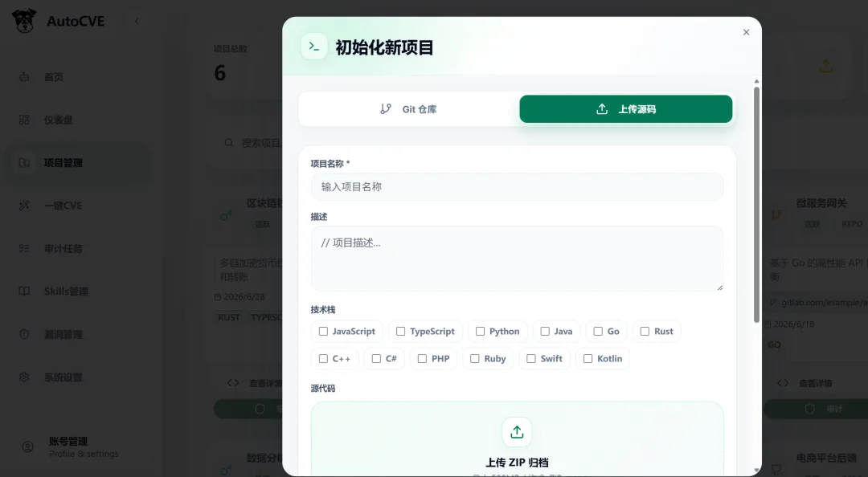Click the 漏洞管理 shield icon
Viewport: 868px width, 477px height.
pyautogui.click(x=24, y=334)
